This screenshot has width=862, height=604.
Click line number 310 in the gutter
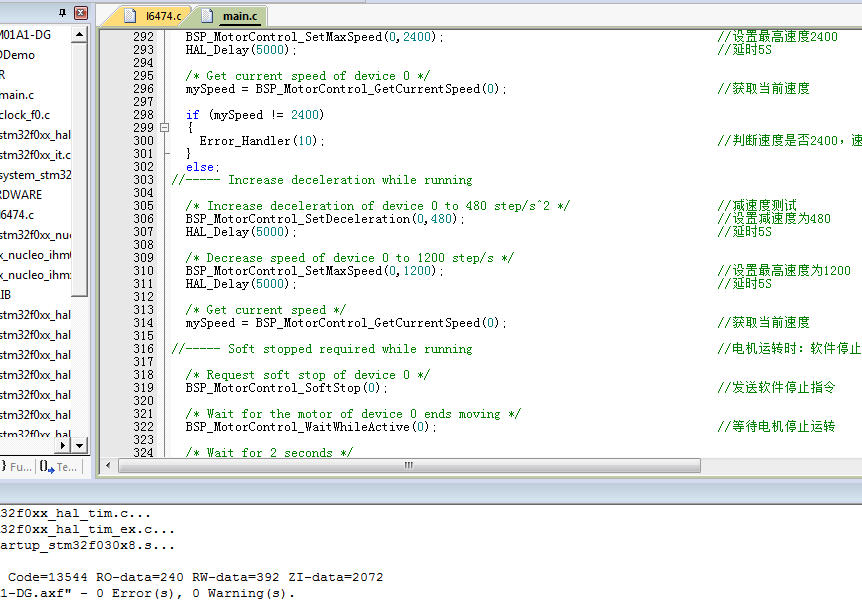142,271
